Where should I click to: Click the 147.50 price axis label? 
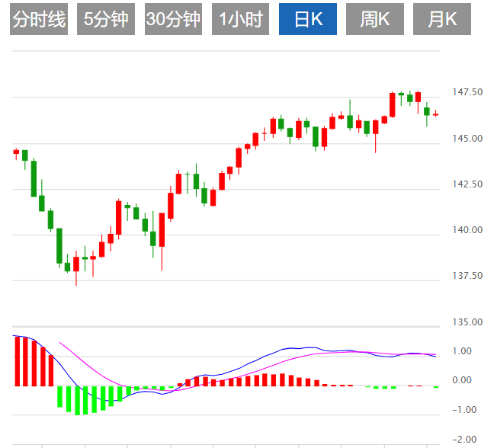tap(467, 92)
